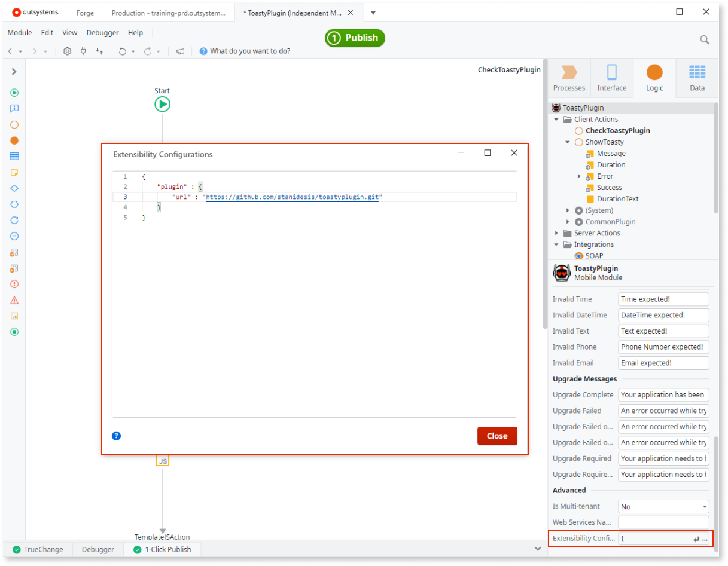Expand the Server Actions folder

556,233
